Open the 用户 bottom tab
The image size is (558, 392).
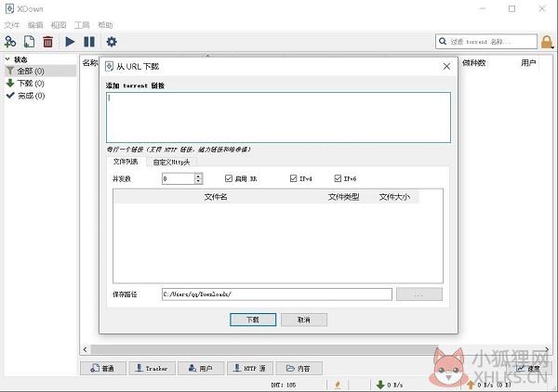[201, 369]
